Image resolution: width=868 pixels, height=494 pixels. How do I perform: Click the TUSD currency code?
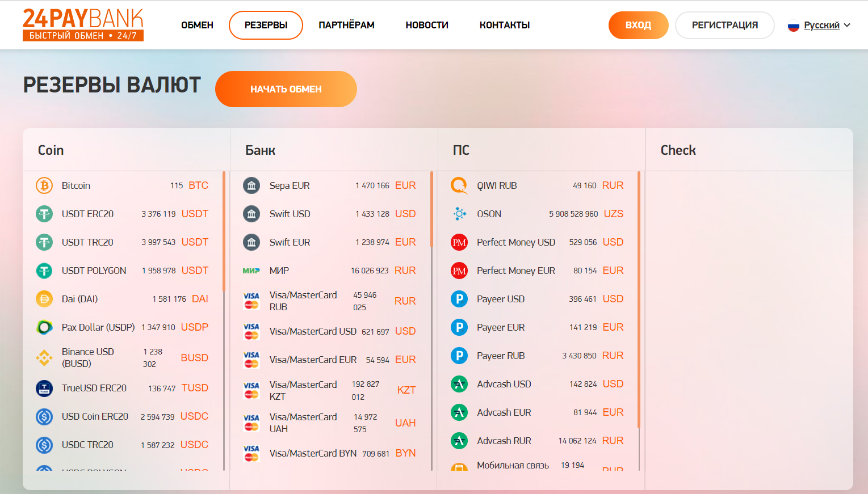(195, 388)
